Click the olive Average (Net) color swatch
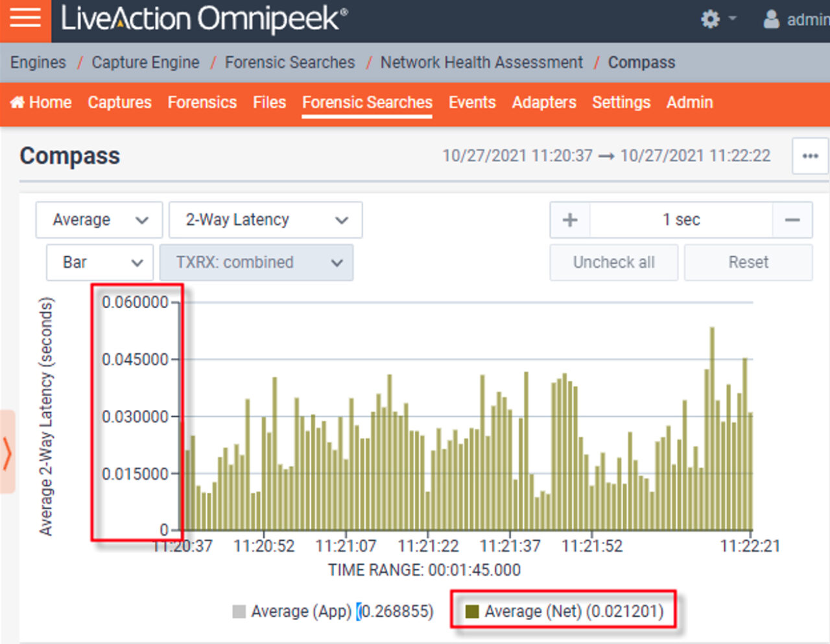 [x=472, y=611]
